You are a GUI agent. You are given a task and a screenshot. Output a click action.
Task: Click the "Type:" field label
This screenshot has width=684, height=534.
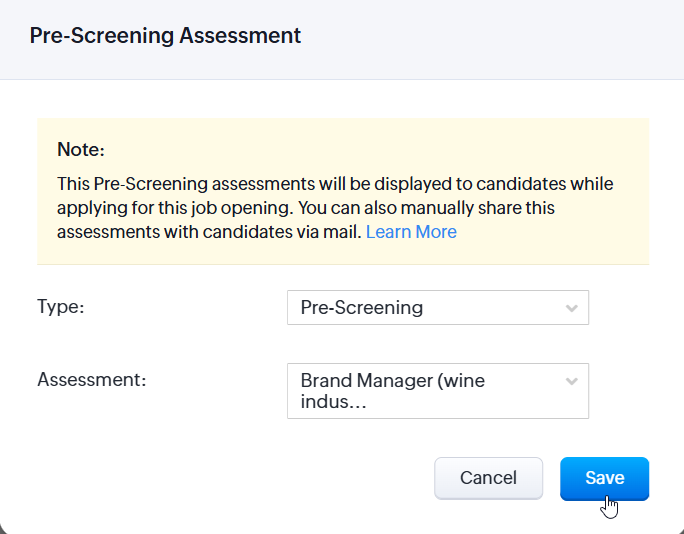point(61,307)
